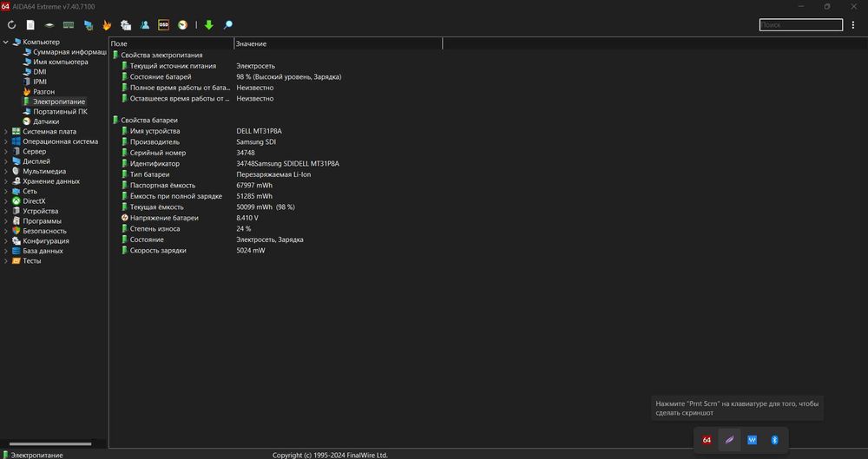
Task: Click inside the Поиск search field
Action: [x=801, y=25]
